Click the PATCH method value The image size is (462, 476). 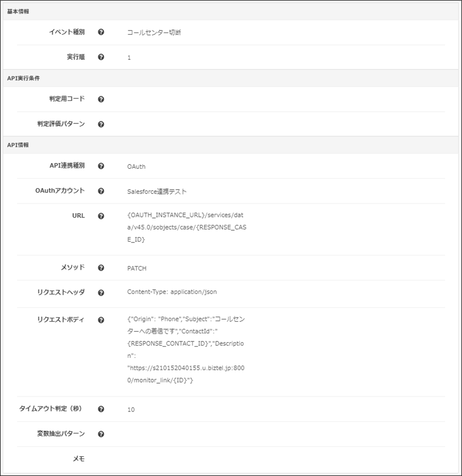(137, 268)
